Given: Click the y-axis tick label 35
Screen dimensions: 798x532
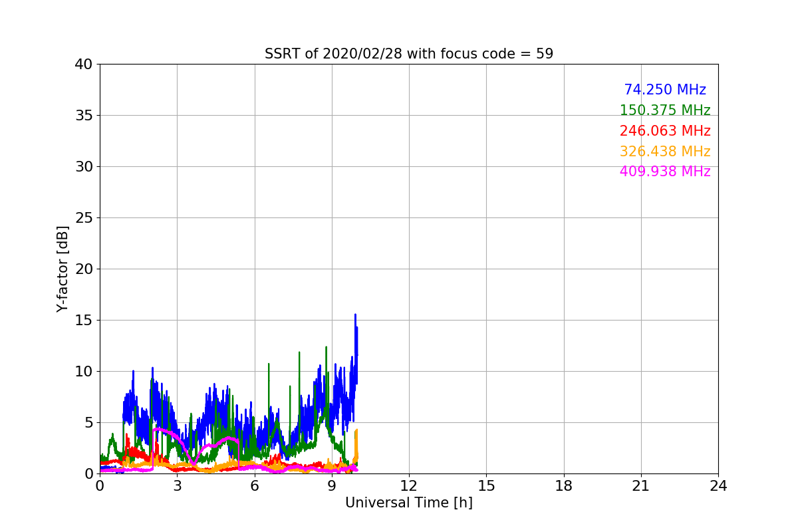Looking at the screenshot, I should click(x=84, y=116).
